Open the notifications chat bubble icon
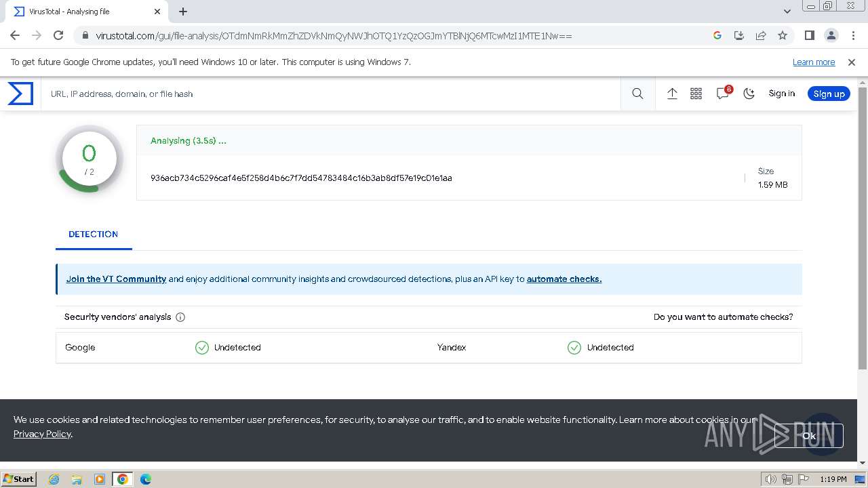 click(x=723, y=94)
